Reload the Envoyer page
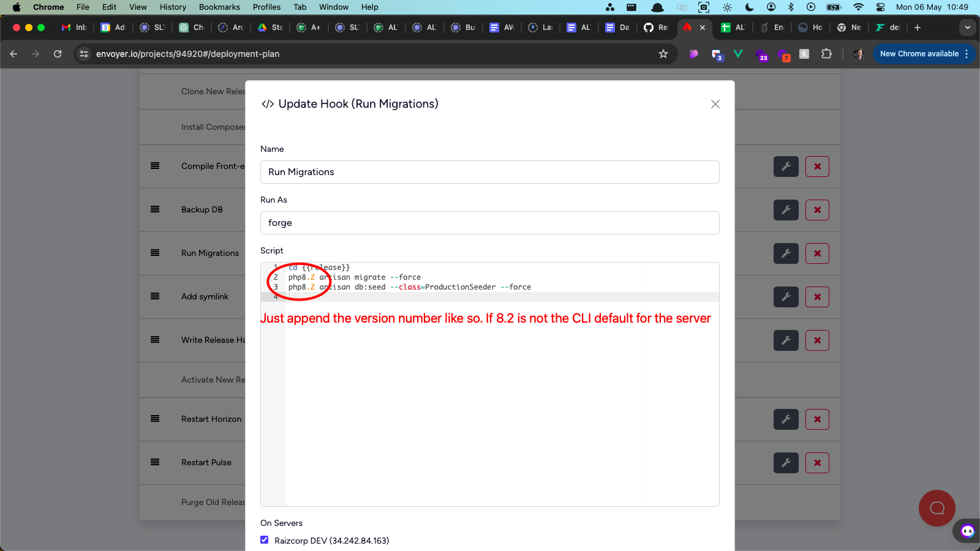The width and height of the screenshot is (980, 551). pos(58,54)
